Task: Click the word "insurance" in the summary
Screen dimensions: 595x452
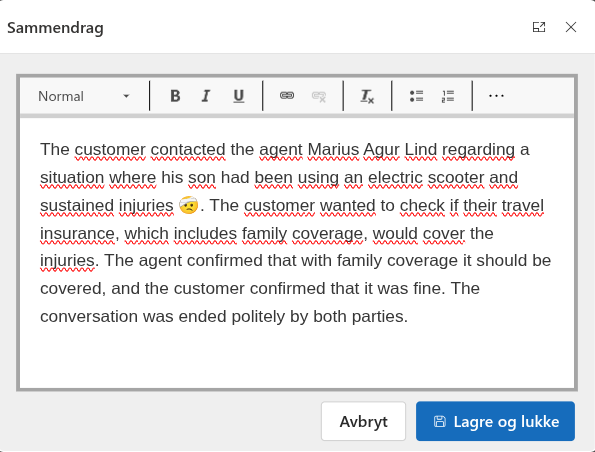Action: (x=77, y=233)
